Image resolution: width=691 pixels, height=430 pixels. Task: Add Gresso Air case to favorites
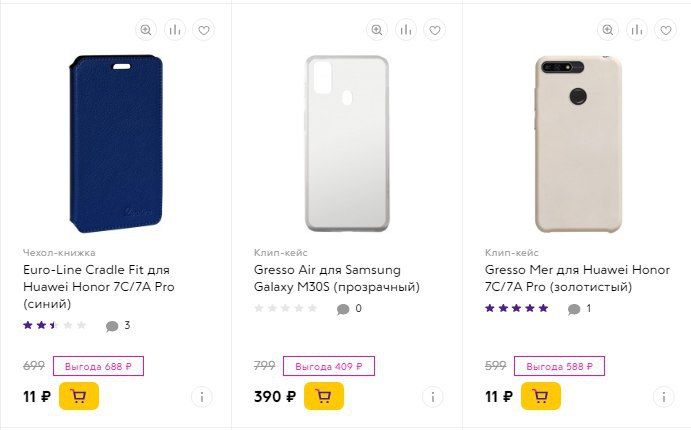tap(435, 30)
